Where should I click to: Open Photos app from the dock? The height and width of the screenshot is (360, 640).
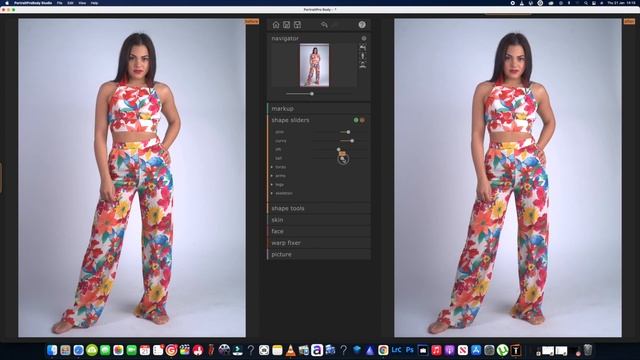(118, 350)
